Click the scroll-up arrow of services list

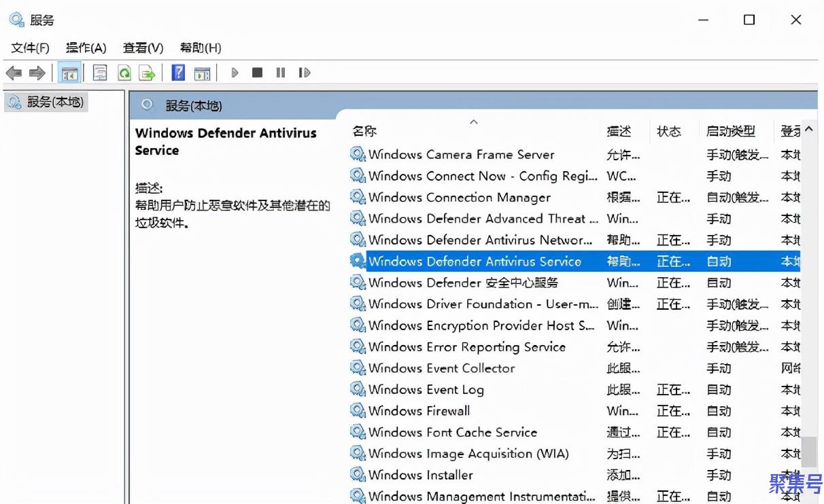pos(808,130)
